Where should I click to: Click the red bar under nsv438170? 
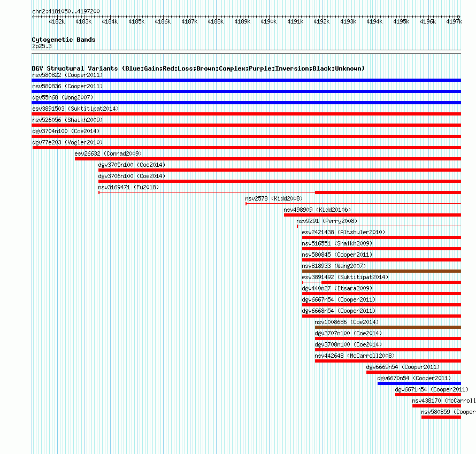coord(436,406)
